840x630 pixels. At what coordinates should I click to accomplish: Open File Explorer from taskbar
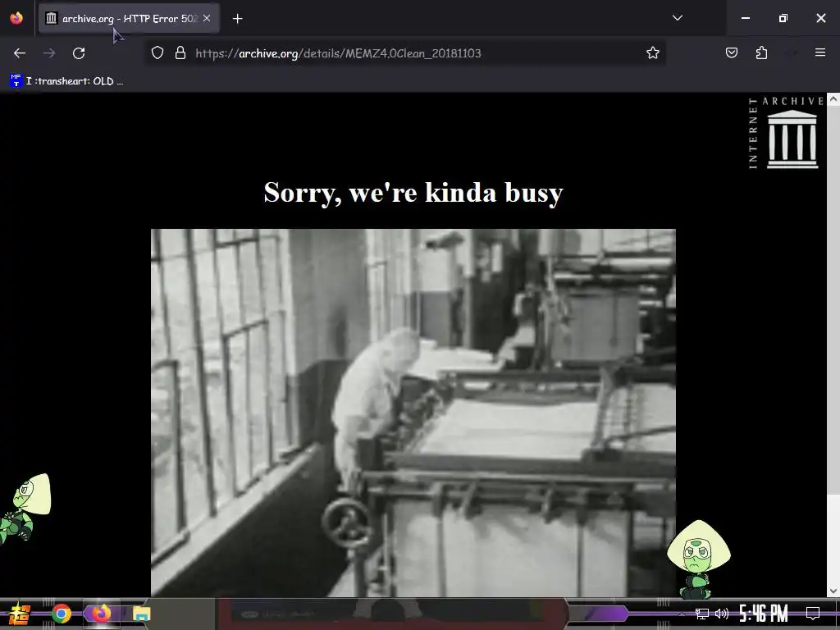pyautogui.click(x=141, y=614)
